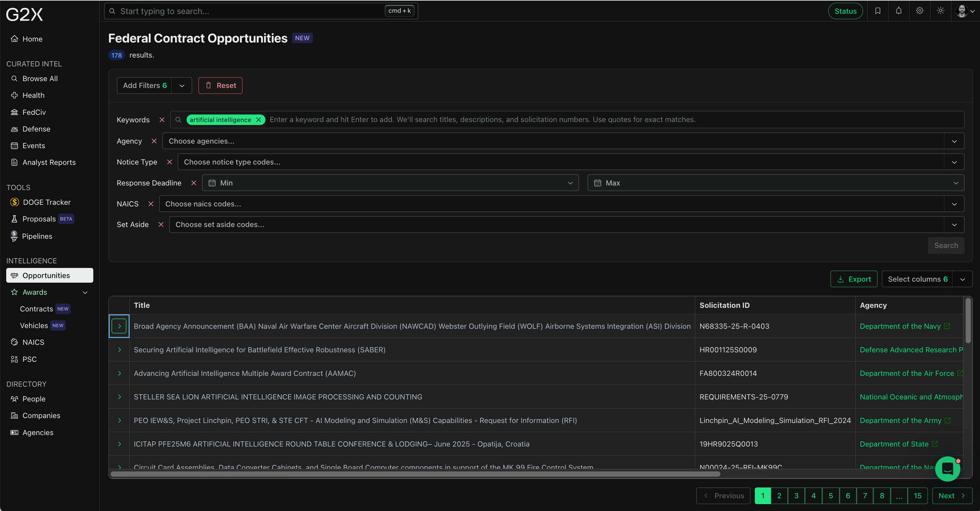Remove the Set Aside filter row
980x511 pixels.
tap(161, 225)
